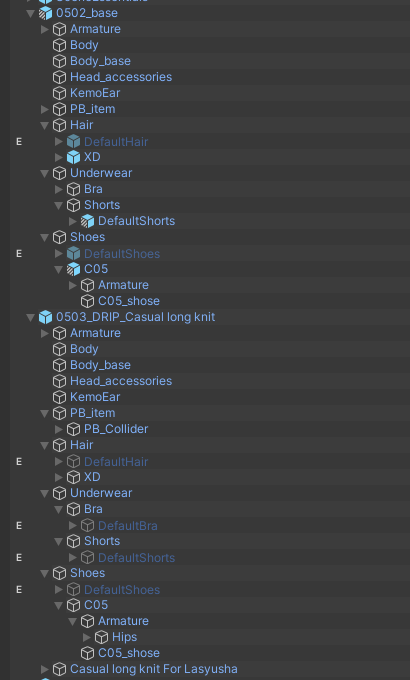The image size is (410, 680).
Task: Click the KemoEar gameobject icon under 0502_base
Action: (x=59, y=93)
